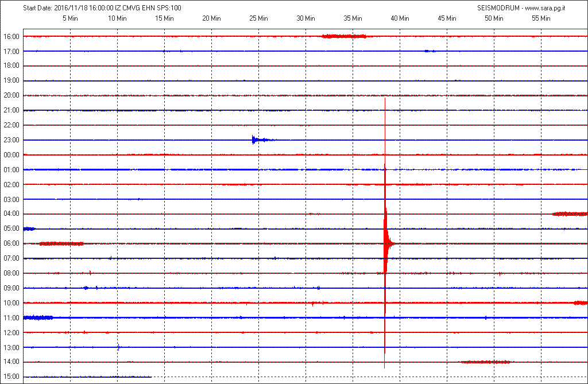Select the 20:00 hour row label
588x384 pixels.
coord(11,96)
